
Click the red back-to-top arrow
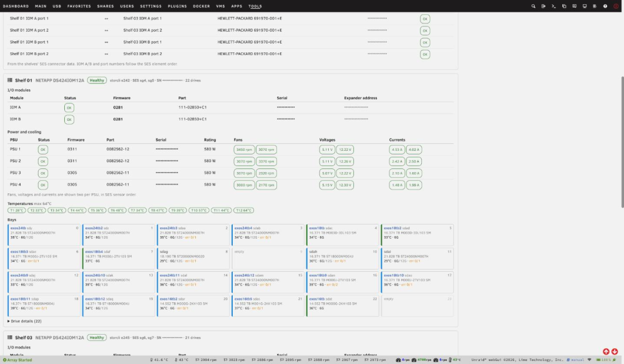606,352
